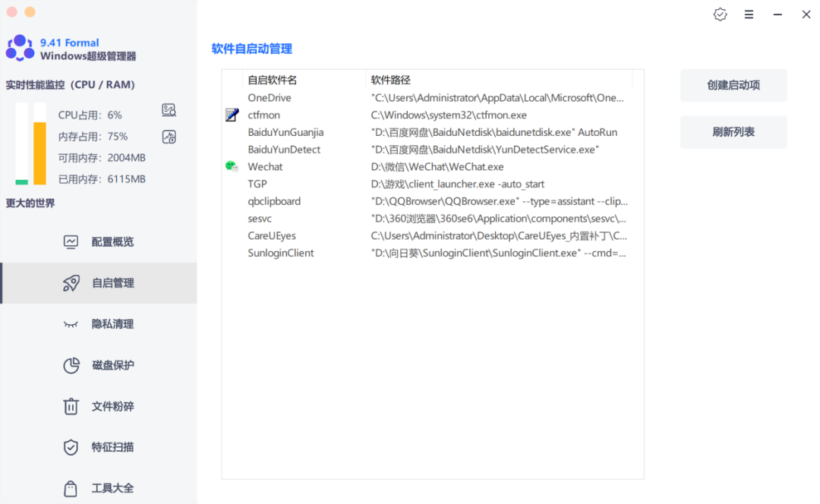Select 特征扫描 in sidebar

click(99, 447)
